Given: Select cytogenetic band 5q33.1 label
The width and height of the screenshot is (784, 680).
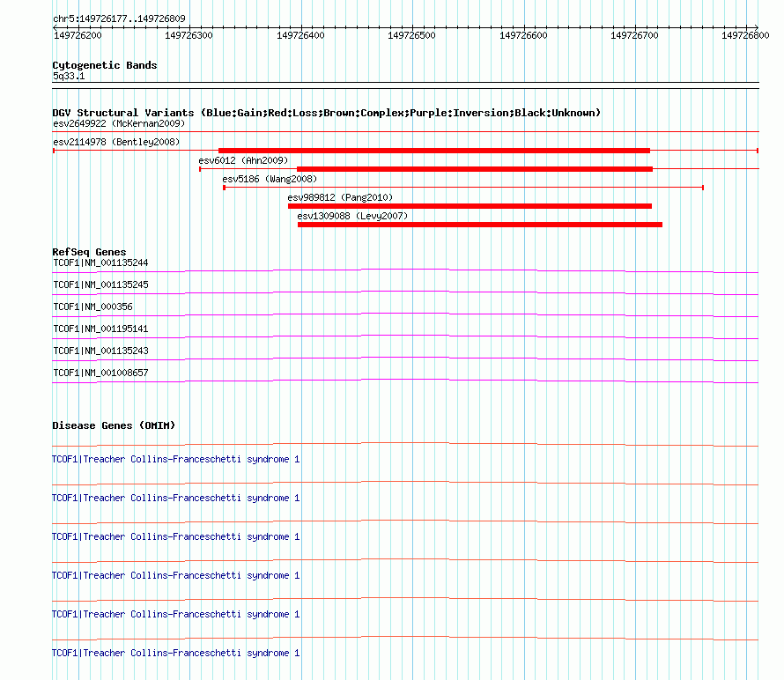Looking at the screenshot, I should point(69,76).
